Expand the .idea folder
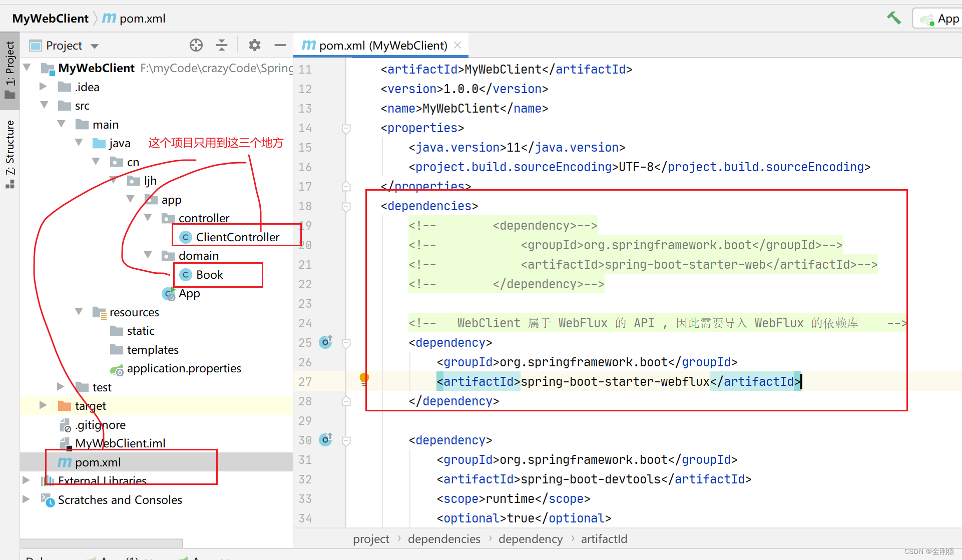The width and height of the screenshot is (962, 560). [44, 86]
